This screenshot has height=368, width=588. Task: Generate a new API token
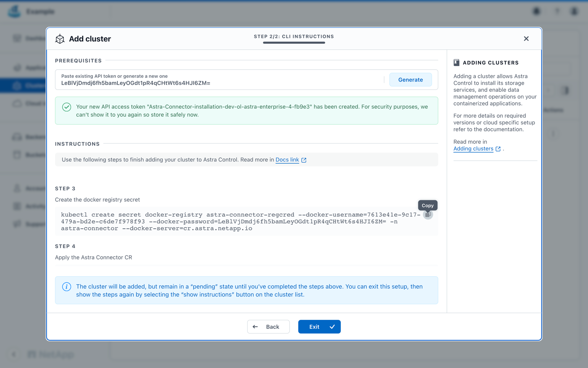tap(410, 80)
